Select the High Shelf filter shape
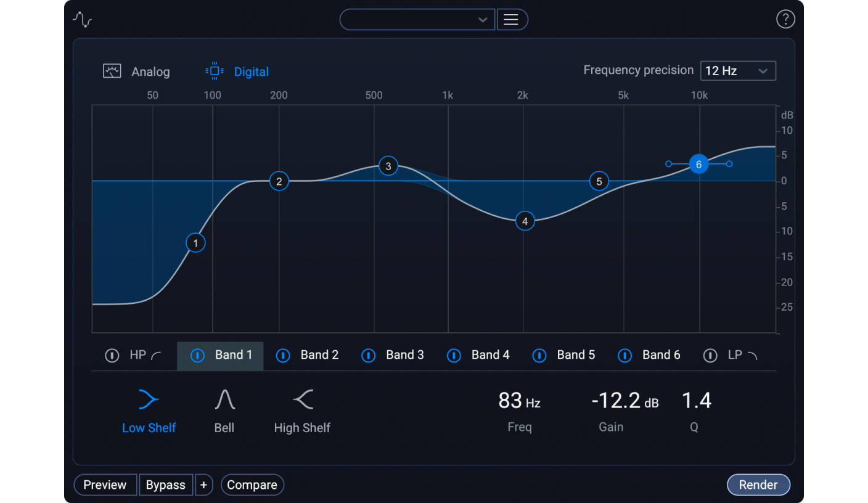The height and width of the screenshot is (503, 868). [x=302, y=399]
